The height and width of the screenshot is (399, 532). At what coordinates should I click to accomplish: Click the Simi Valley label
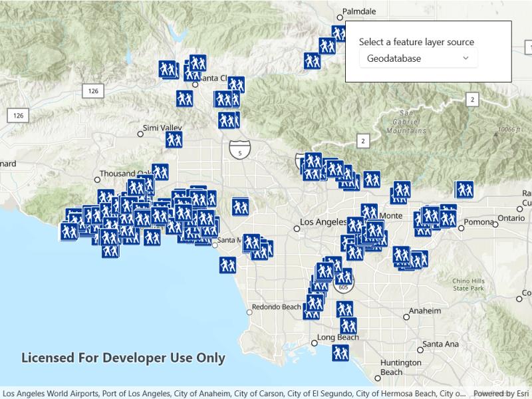pyautogui.click(x=162, y=128)
